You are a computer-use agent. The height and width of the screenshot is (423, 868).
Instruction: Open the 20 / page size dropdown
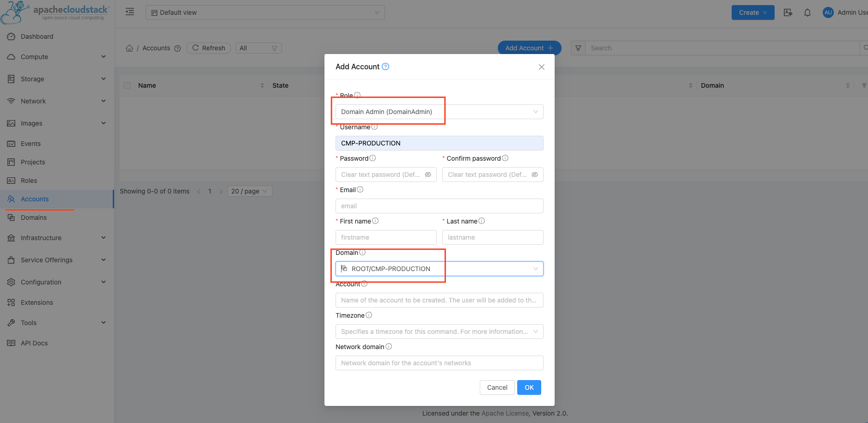pyautogui.click(x=250, y=191)
